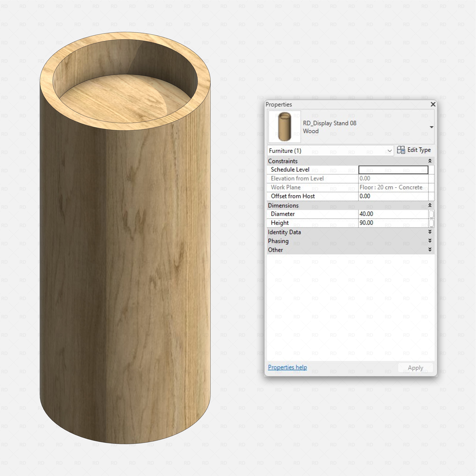The width and height of the screenshot is (476, 476).
Task: Expand the Identity Data section
Action: point(430,232)
